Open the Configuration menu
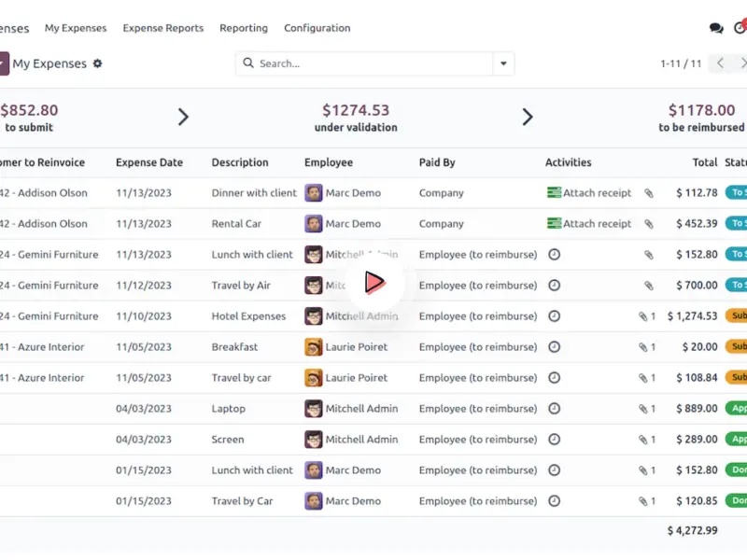Screen dimensions: 747x560 tap(317, 28)
